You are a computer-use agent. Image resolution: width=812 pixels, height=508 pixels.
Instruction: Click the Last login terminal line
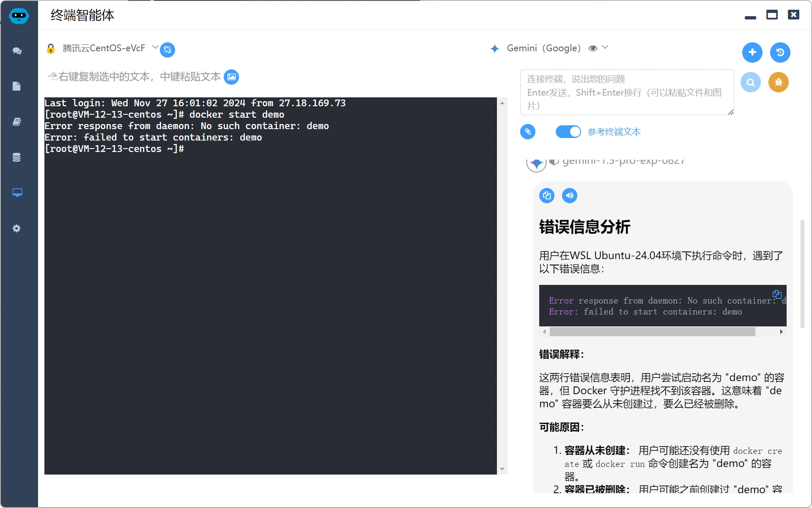coord(195,103)
